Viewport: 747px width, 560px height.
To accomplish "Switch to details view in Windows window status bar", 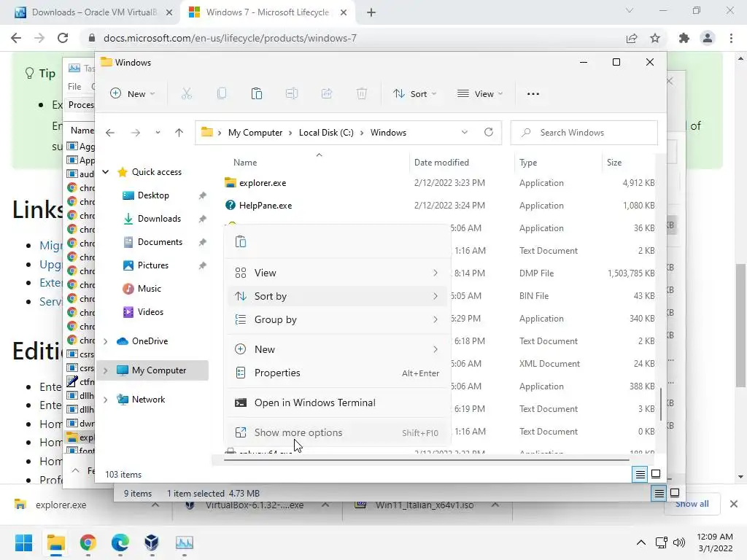I will pos(640,474).
